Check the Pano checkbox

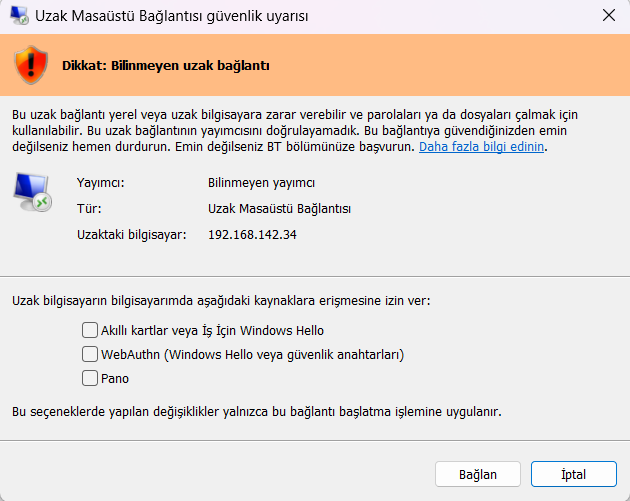tap(90, 378)
